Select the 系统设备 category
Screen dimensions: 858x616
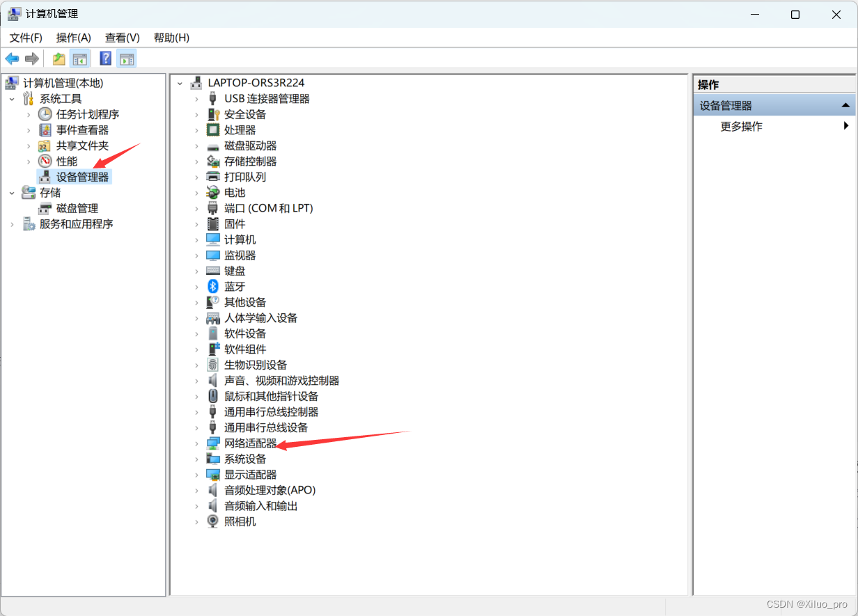[245, 459]
